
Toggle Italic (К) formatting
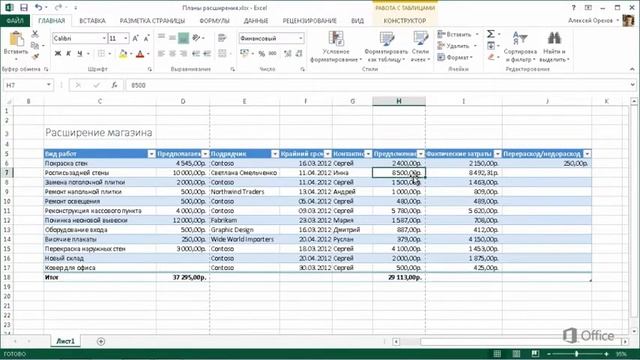(69, 53)
